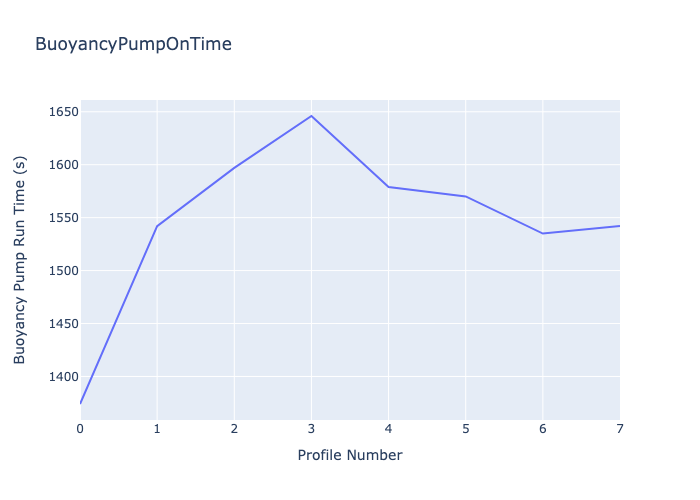Click the line's peak point at profile 3

coord(311,116)
